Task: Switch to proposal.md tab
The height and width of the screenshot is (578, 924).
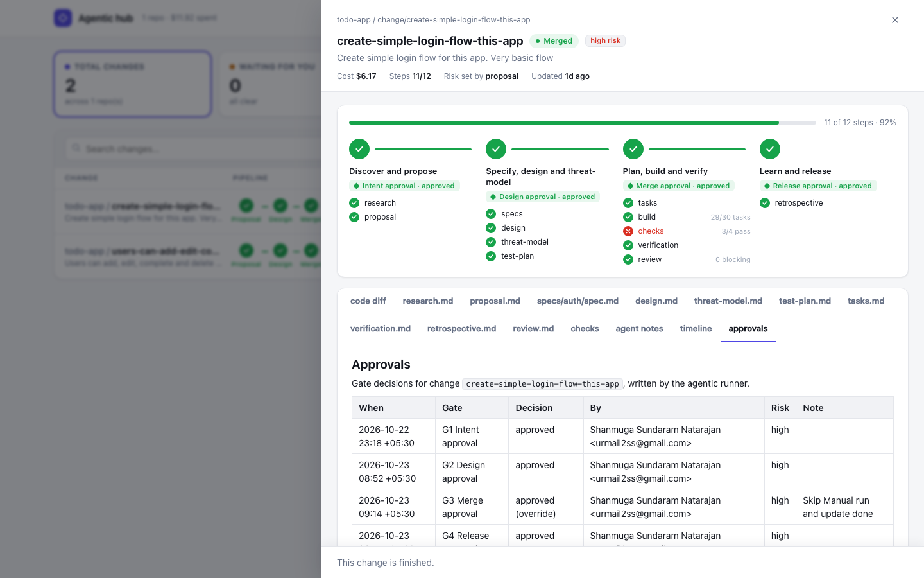Action: 495,301
